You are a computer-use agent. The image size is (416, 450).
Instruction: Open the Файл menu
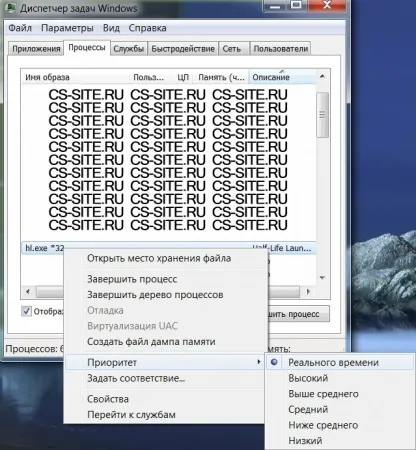[x=20, y=28]
